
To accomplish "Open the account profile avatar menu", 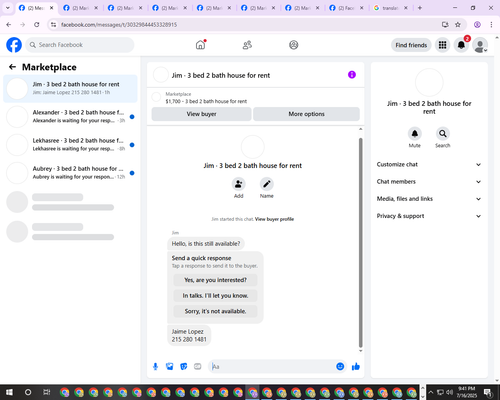I will click(480, 45).
